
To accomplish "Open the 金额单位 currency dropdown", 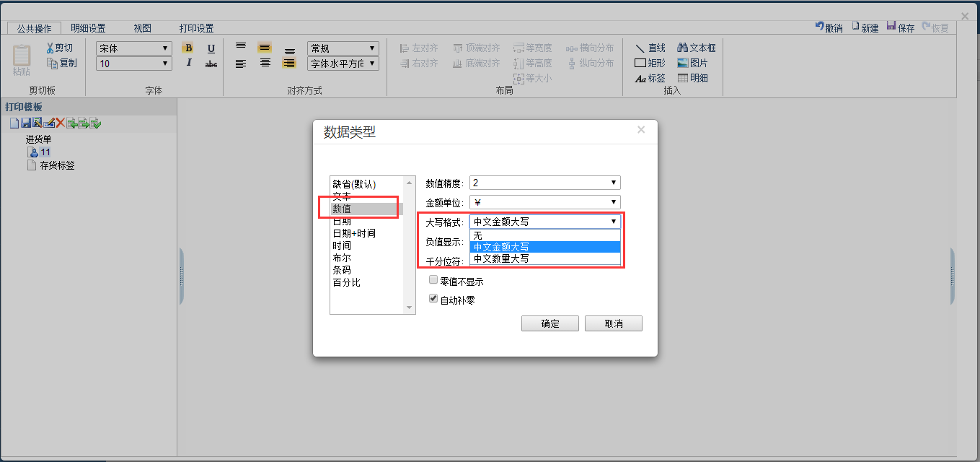I will pyautogui.click(x=544, y=203).
